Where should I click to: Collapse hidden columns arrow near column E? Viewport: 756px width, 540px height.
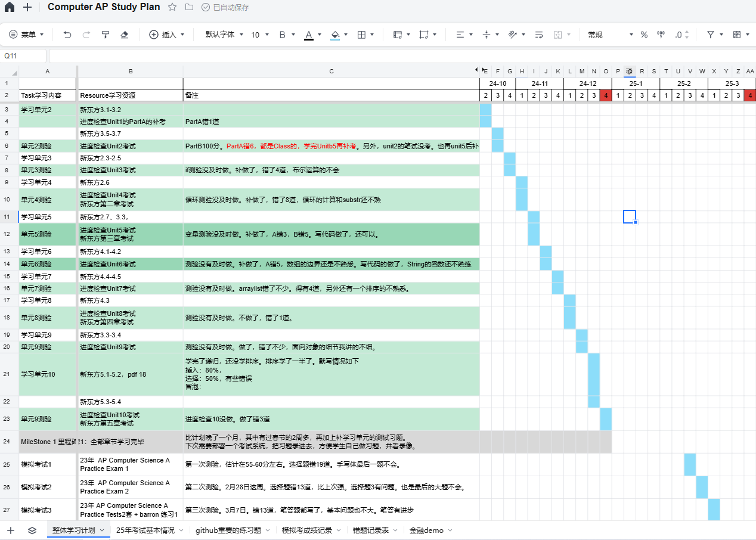pyautogui.click(x=476, y=71)
